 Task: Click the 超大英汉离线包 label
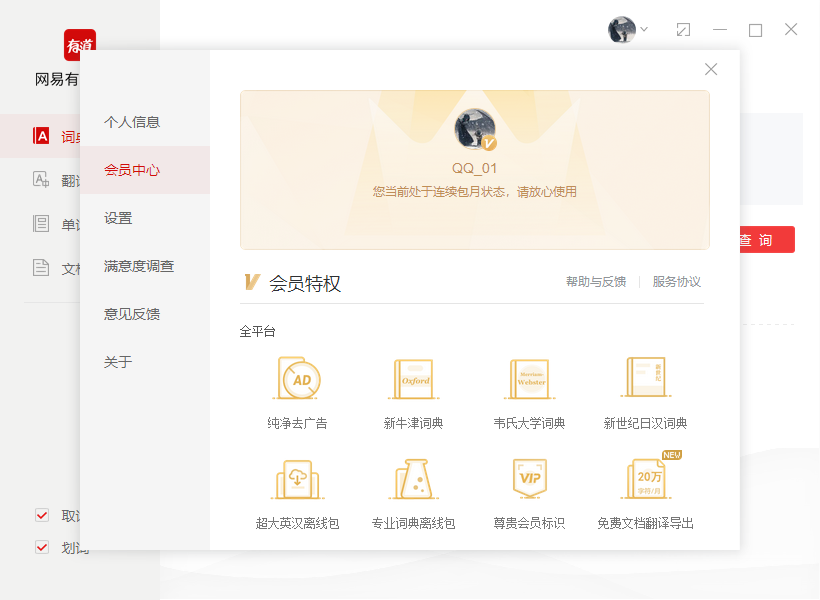click(298, 523)
